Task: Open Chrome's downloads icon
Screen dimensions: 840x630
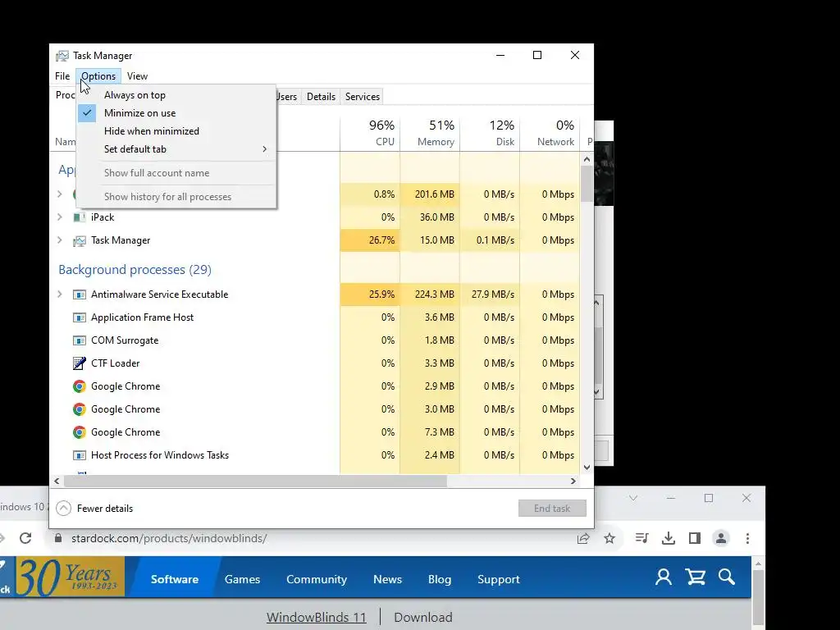Action: click(668, 538)
